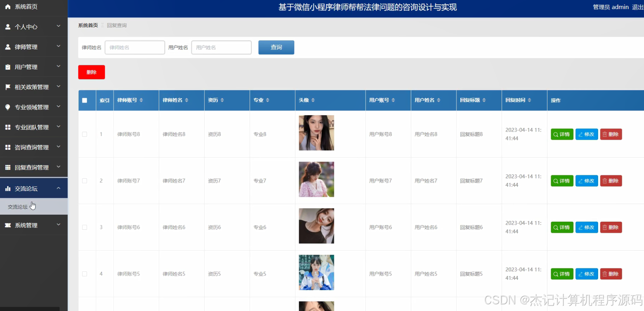Click the 回复标题8 cell text
The width and height of the screenshot is (644, 311).
point(471,134)
